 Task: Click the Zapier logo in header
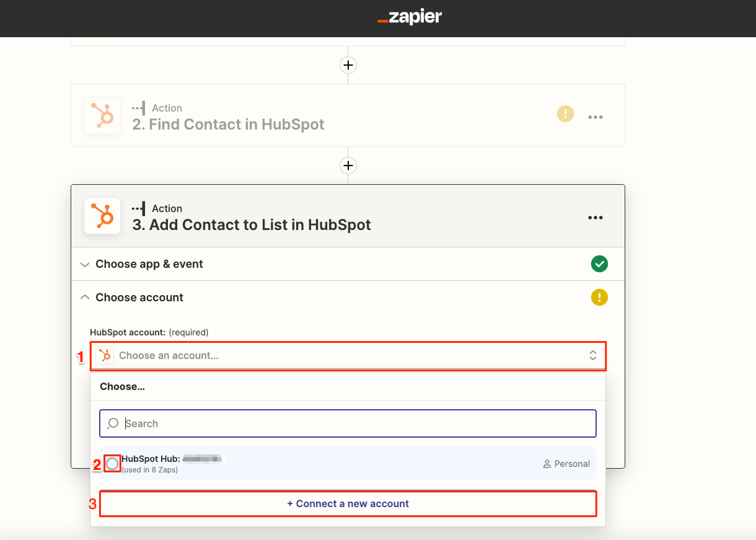[x=410, y=17]
